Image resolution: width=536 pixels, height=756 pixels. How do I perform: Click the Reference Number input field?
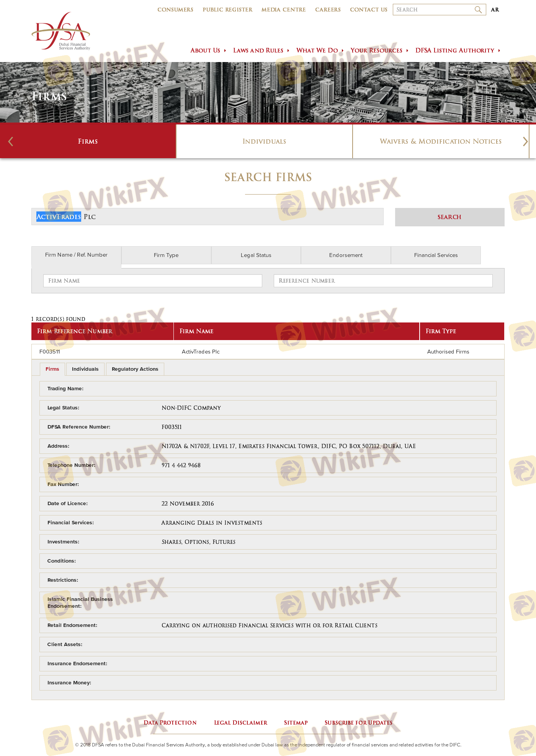click(383, 281)
